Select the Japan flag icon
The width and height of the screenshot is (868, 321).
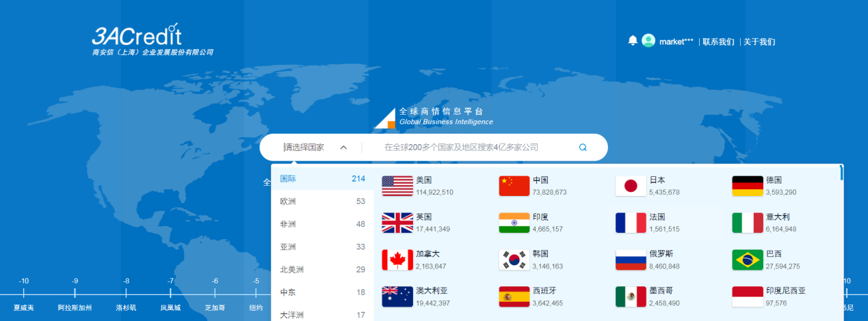[x=631, y=186]
